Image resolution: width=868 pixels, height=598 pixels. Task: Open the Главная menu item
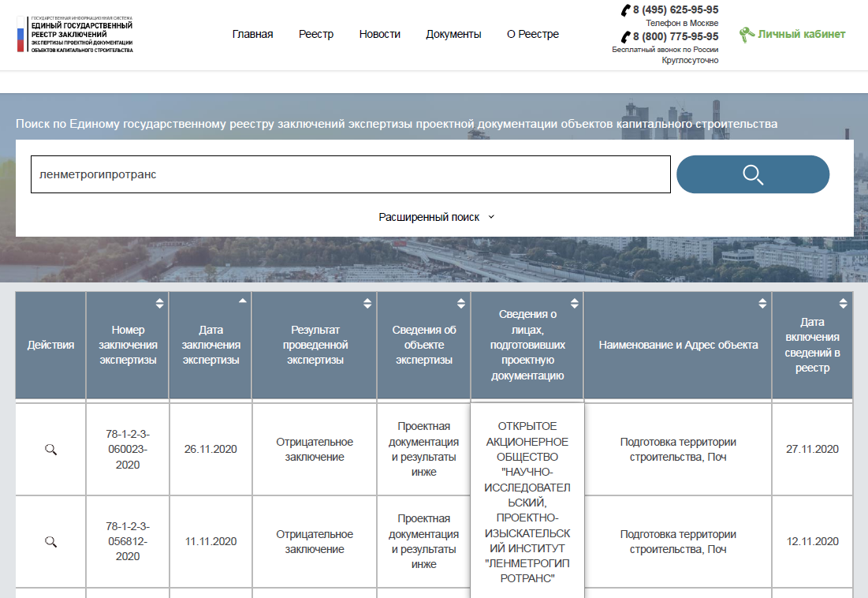click(x=252, y=34)
